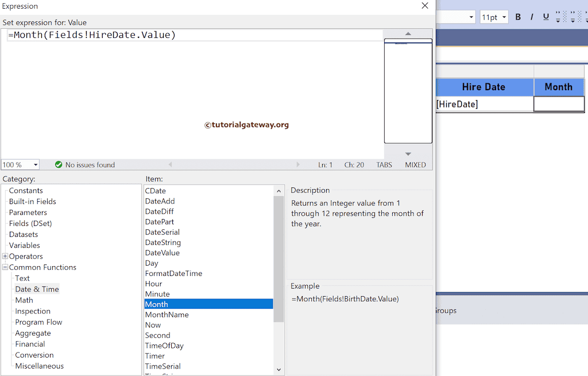Select the Miscellaneous category
Screen dimensions: 588x376
40,366
